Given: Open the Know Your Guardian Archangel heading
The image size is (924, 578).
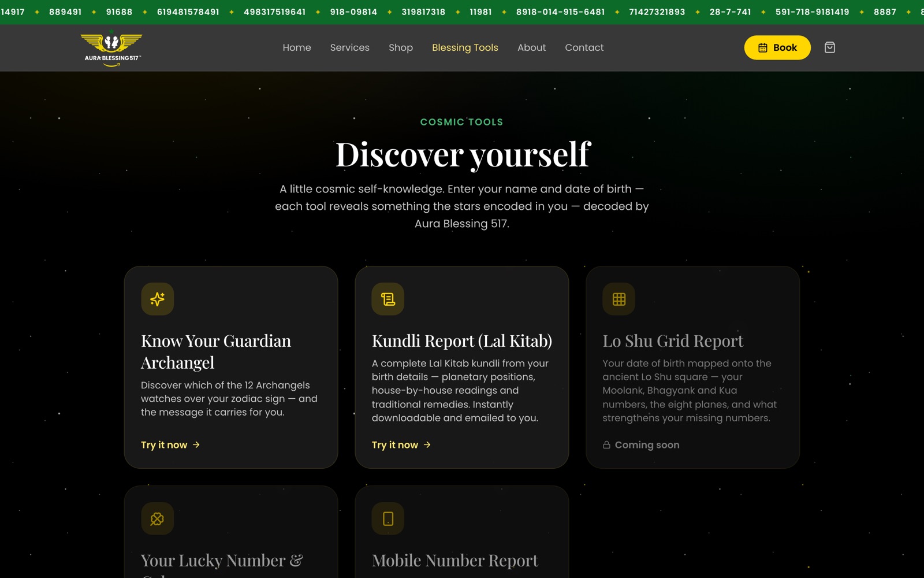Looking at the screenshot, I should 216,351.
